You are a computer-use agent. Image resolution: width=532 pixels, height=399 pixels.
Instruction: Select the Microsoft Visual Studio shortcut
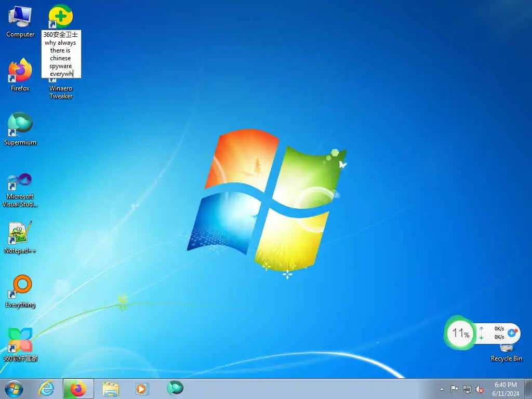point(20,190)
